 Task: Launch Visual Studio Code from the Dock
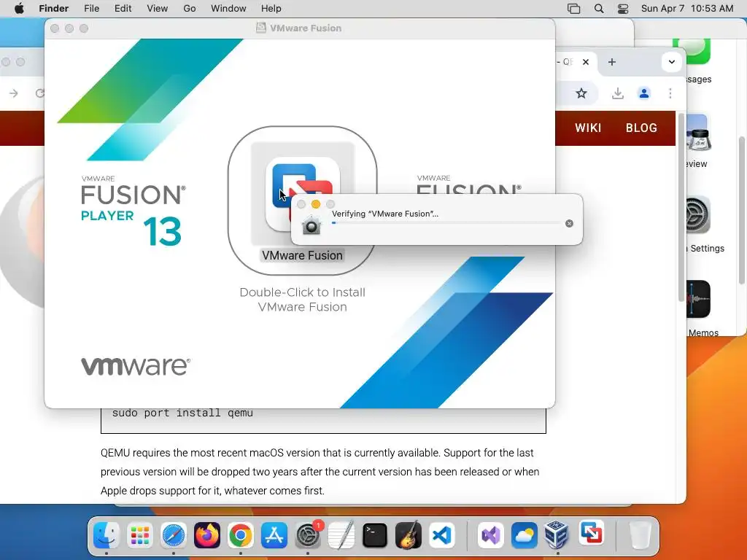pyautogui.click(x=441, y=534)
